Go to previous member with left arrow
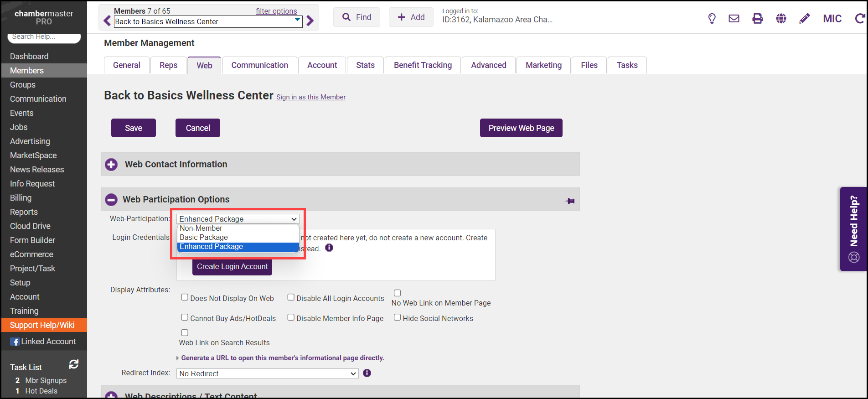 click(107, 21)
